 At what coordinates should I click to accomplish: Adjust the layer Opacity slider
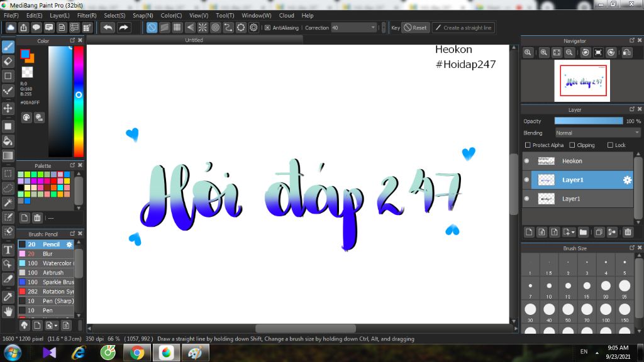tap(589, 121)
